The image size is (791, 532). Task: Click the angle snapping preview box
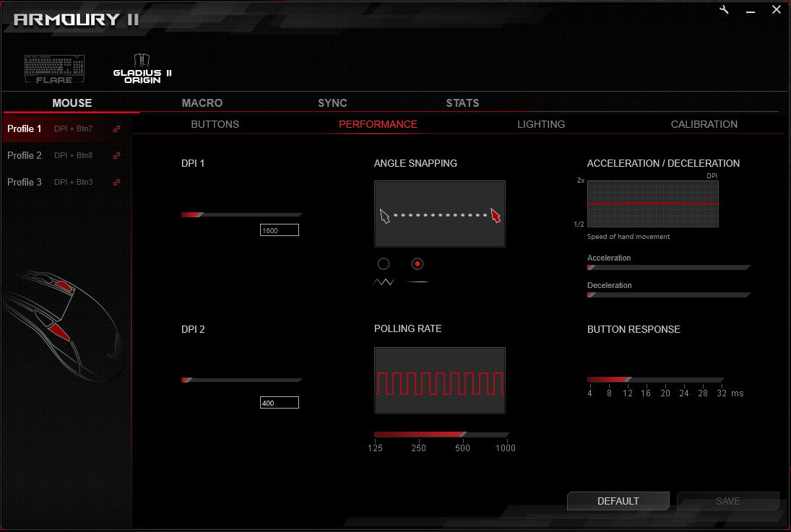tap(439, 214)
